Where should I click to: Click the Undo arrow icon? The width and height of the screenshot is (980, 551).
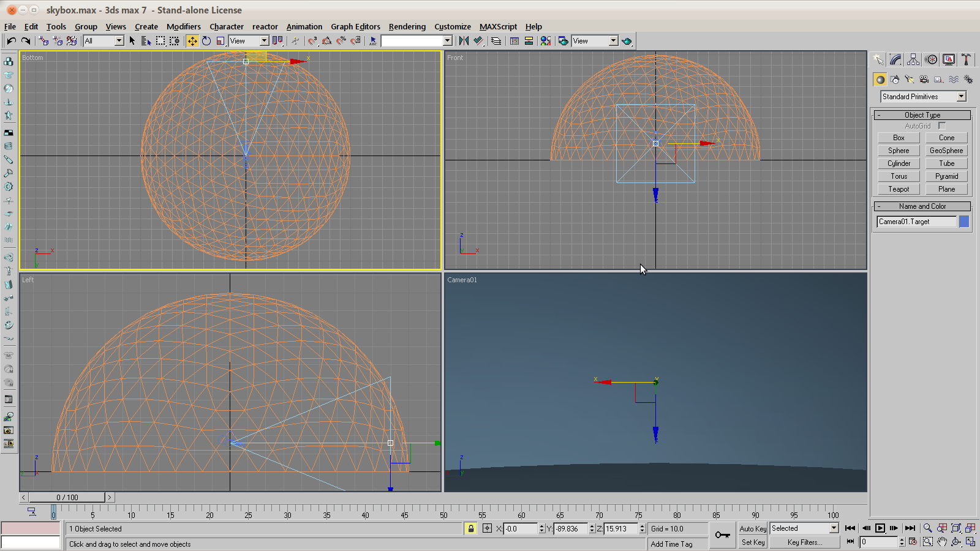pyautogui.click(x=11, y=41)
